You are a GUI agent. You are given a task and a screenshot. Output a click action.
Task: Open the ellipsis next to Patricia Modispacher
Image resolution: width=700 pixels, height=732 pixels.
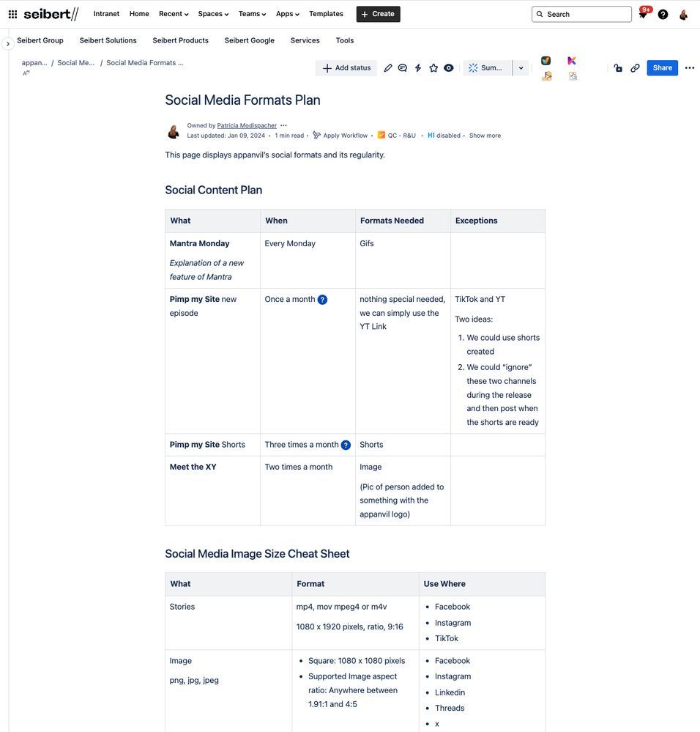click(283, 125)
